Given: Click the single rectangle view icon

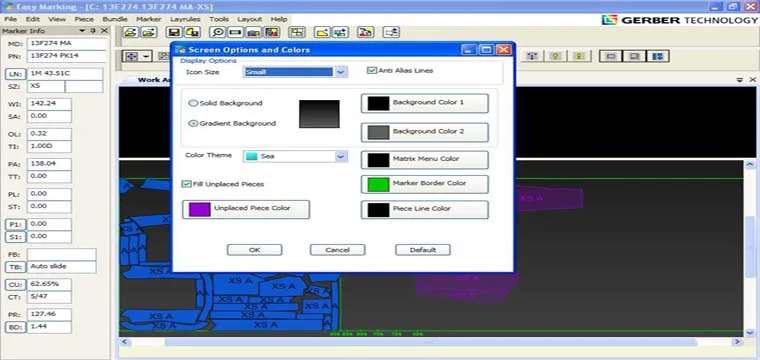Looking at the screenshot, I should coord(611,56).
